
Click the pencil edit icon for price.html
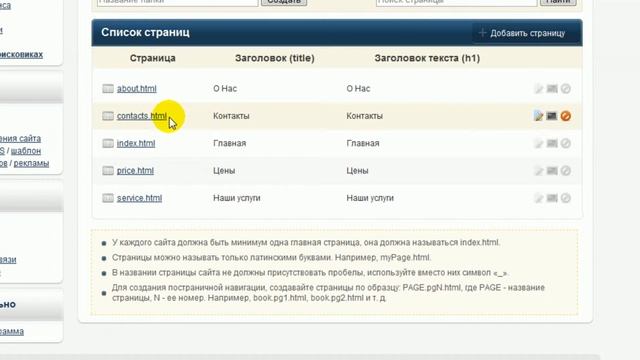coord(539,171)
